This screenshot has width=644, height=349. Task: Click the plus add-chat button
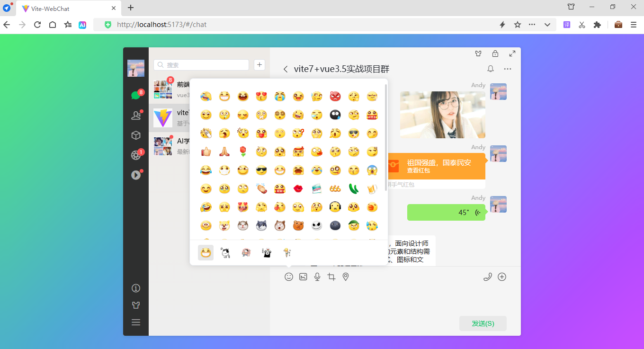[x=259, y=65]
